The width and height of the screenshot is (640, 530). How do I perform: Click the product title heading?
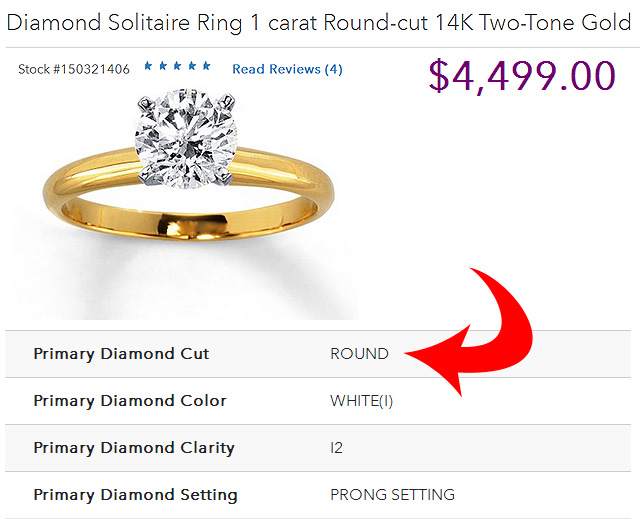click(x=319, y=22)
